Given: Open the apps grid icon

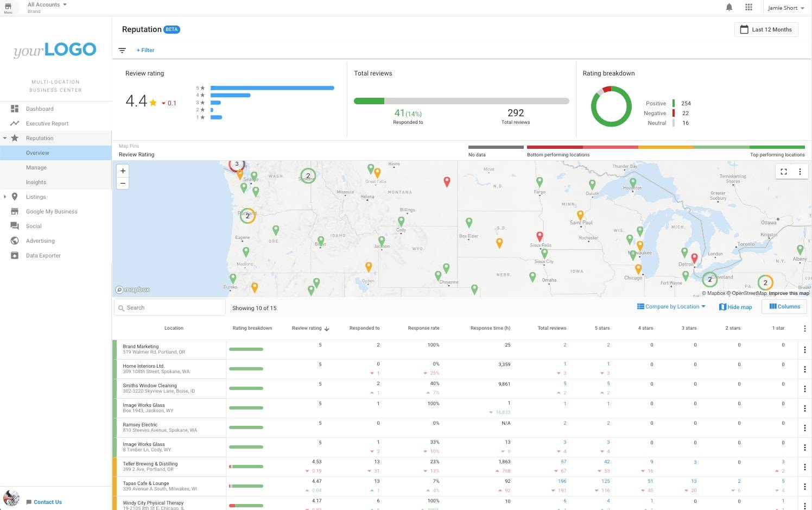Looking at the screenshot, I should [x=748, y=8].
